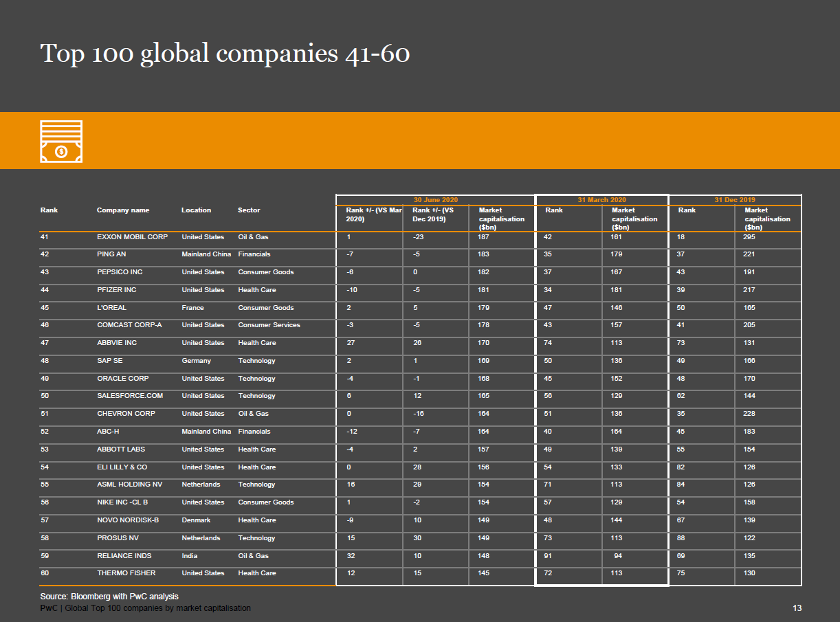Select L'OREAL company name
This screenshot has width=840, height=622.
tap(111, 308)
